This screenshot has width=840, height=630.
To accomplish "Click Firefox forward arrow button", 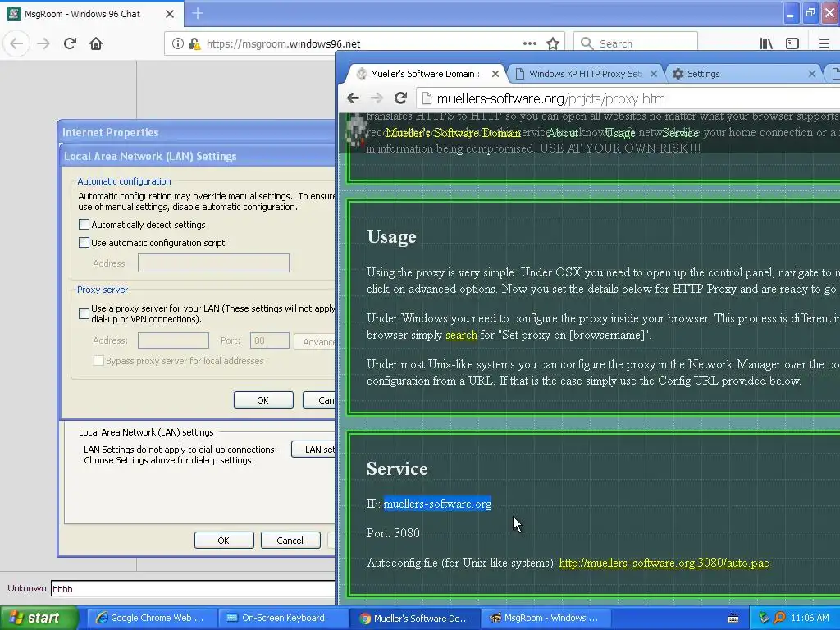I will point(43,43).
